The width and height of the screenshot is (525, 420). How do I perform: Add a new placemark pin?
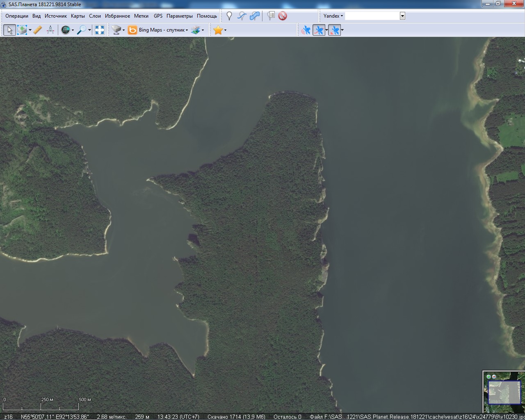229,16
